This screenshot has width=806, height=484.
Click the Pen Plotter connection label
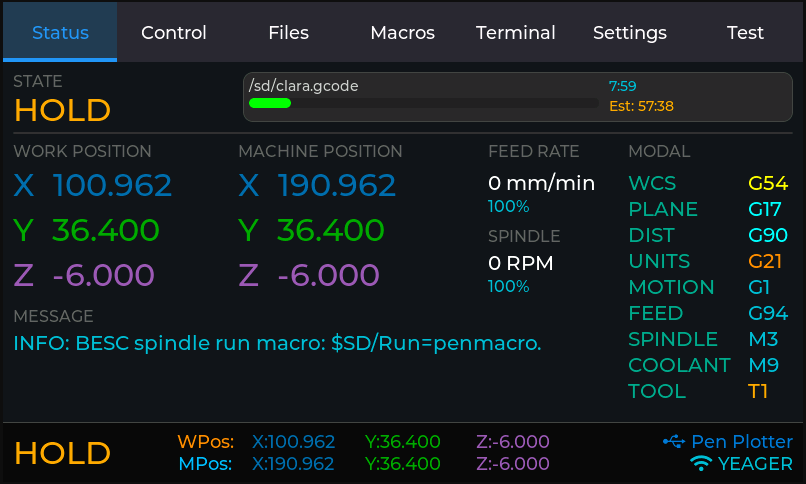[x=742, y=441]
